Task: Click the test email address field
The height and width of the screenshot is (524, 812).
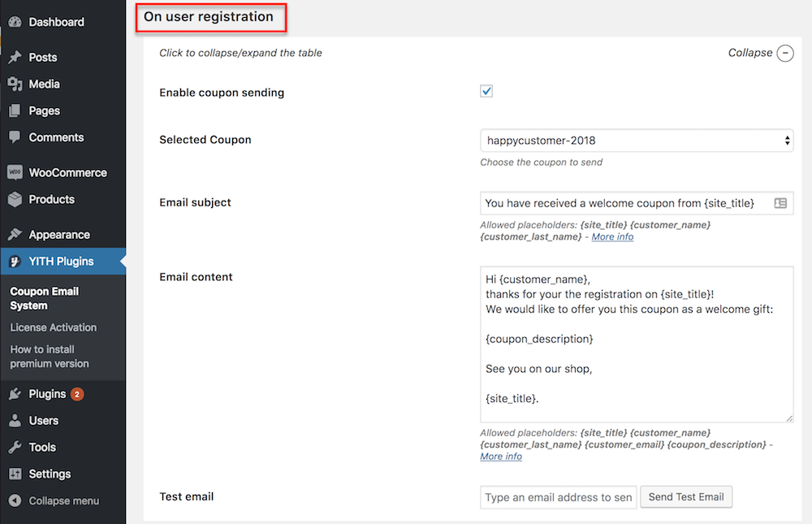Action: point(559,497)
